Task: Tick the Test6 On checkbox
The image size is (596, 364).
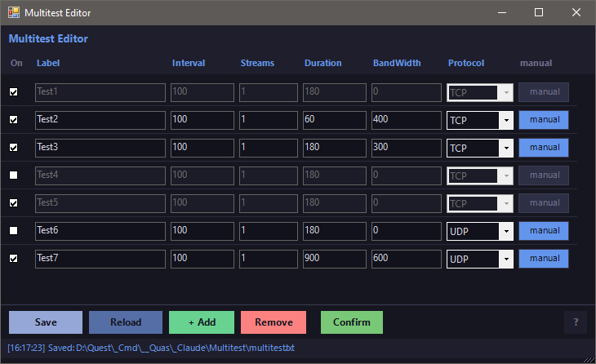Action: tap(13, 231)
